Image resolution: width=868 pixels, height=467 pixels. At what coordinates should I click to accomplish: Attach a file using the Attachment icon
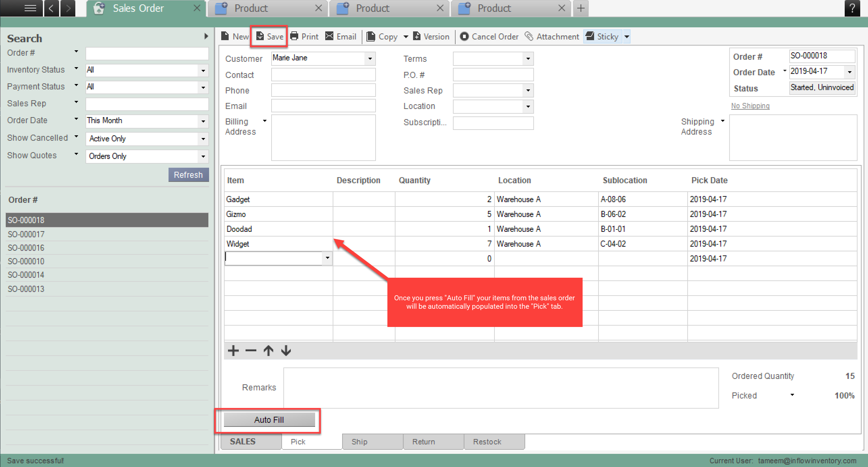[x=552, y=36]
